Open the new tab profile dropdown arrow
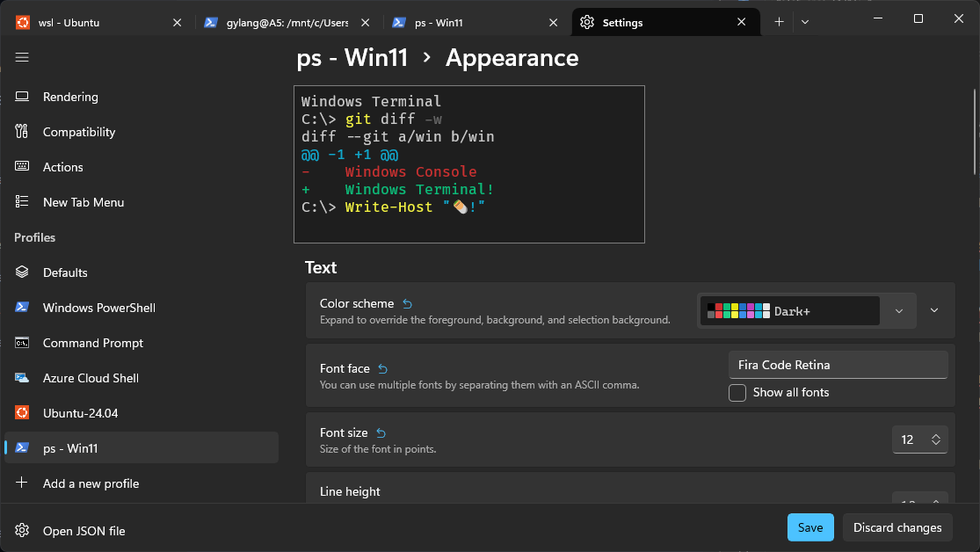The height and width of the screenshot is (552, 980). 805,22
